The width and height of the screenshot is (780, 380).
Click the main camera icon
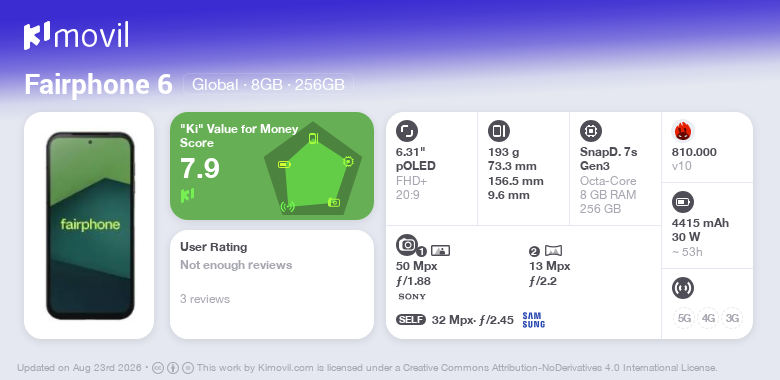[x=407, y=244]
